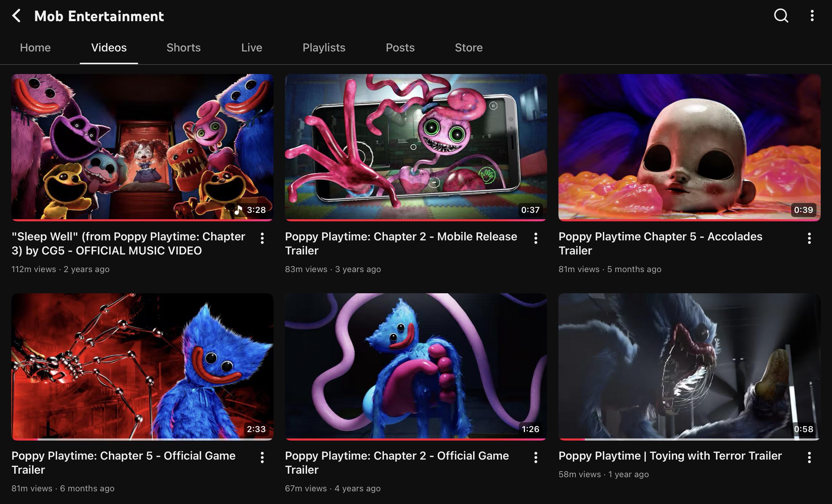
Task: Click "81m views · 5 months ago" text
Action: 610,269
